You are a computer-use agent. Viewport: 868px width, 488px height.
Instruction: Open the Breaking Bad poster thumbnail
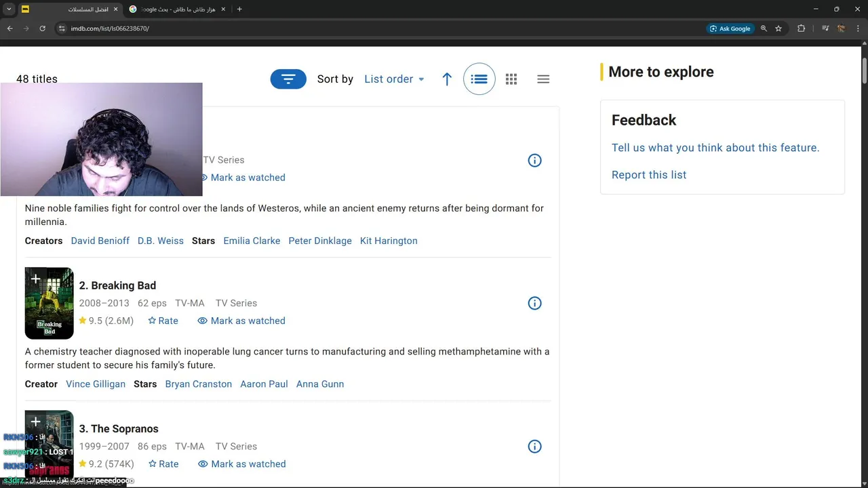50,303
